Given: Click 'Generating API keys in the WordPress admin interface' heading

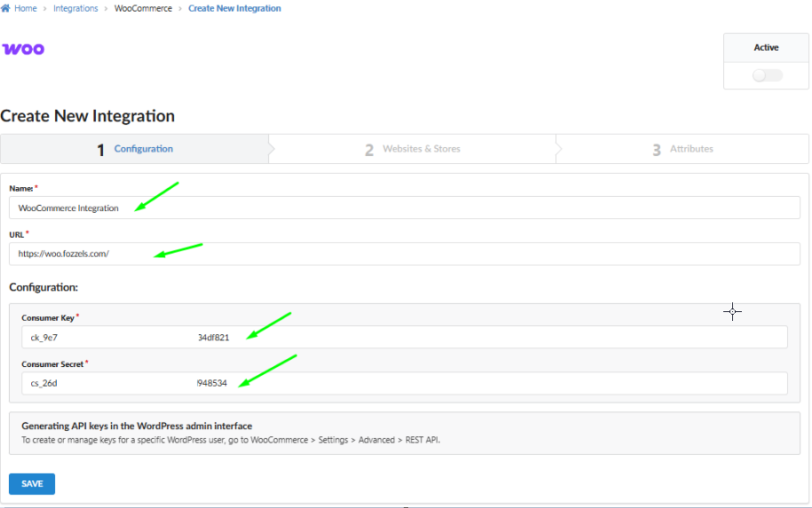Looking at the screenshot, I should tap(137, 426).
